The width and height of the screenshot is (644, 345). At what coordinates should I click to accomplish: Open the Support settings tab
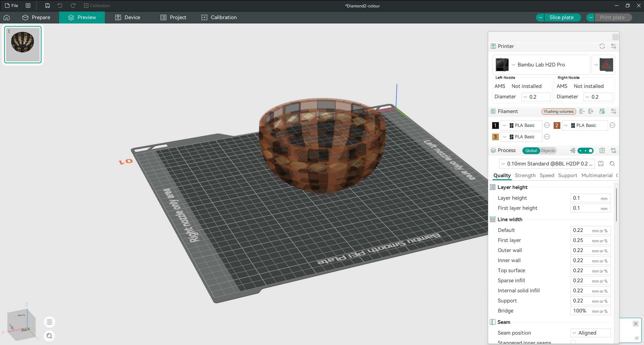pos(568,176)
